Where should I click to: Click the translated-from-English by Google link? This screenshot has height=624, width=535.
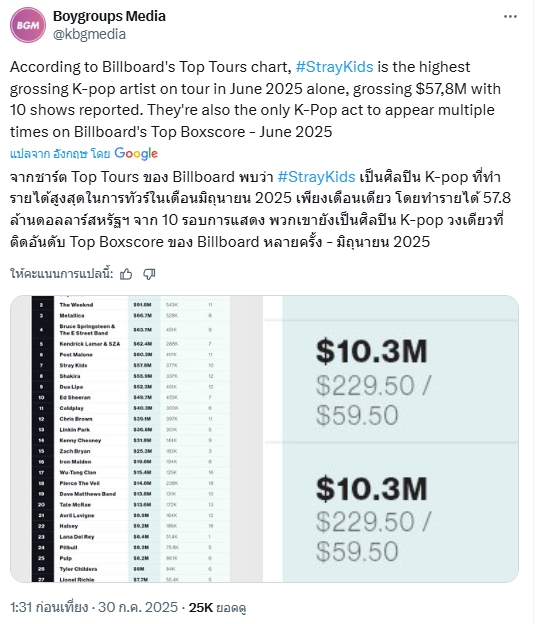[x=84, y=154]
